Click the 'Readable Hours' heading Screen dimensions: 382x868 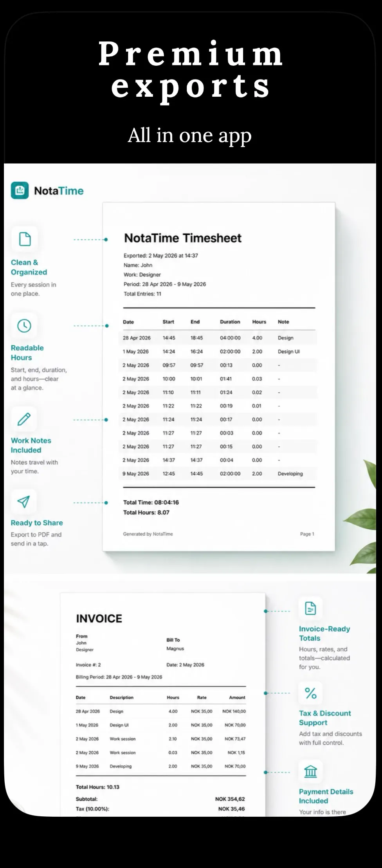coord(27,353)
